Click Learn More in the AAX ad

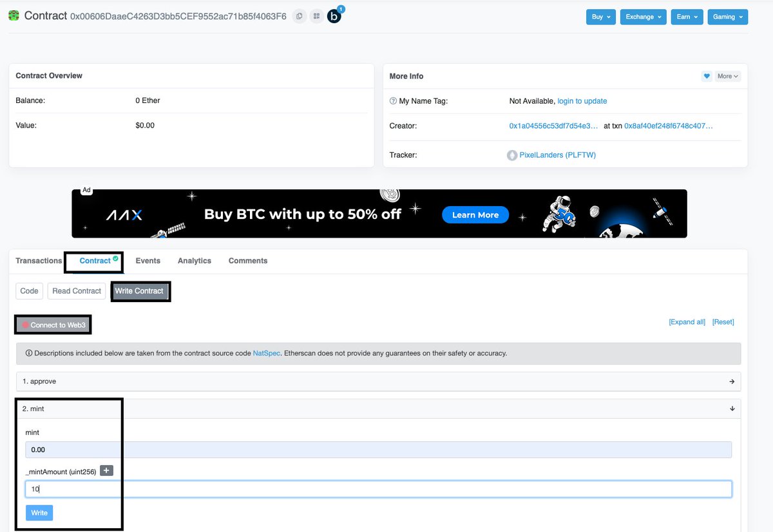(475, 215)
